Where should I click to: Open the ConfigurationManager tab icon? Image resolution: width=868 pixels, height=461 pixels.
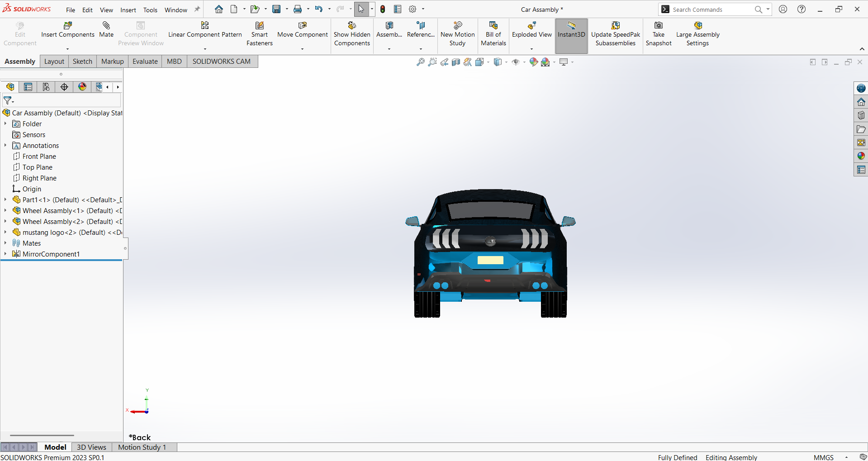click(46, 87)
